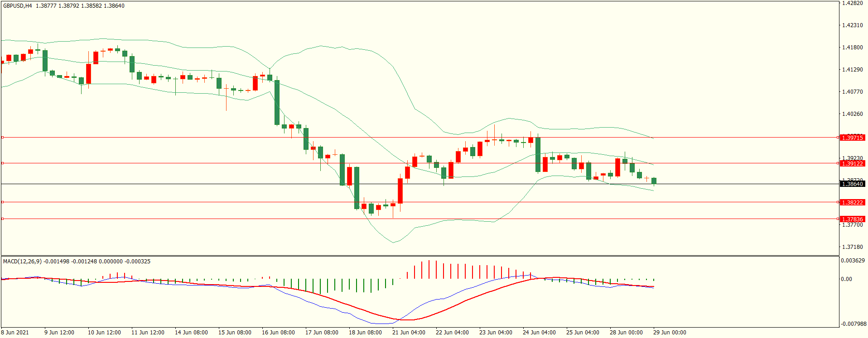
Task: Click the 22 Jun 04:00 time label
Action: (x=452, y=333)
